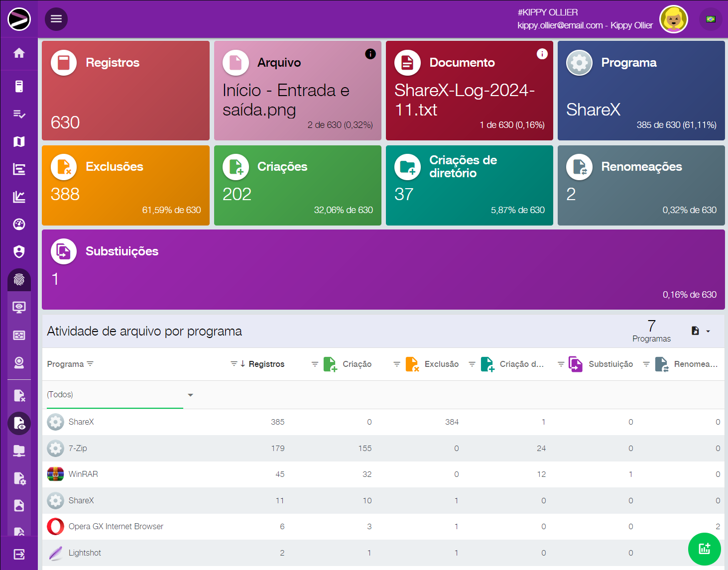Open the Brazil flag language selector

pos(711,19)
